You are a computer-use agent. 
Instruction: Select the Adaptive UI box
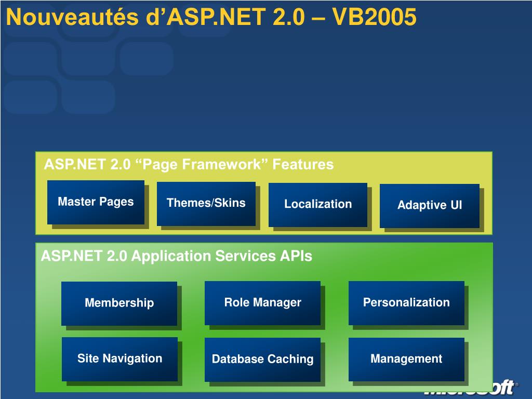[430, 206]
